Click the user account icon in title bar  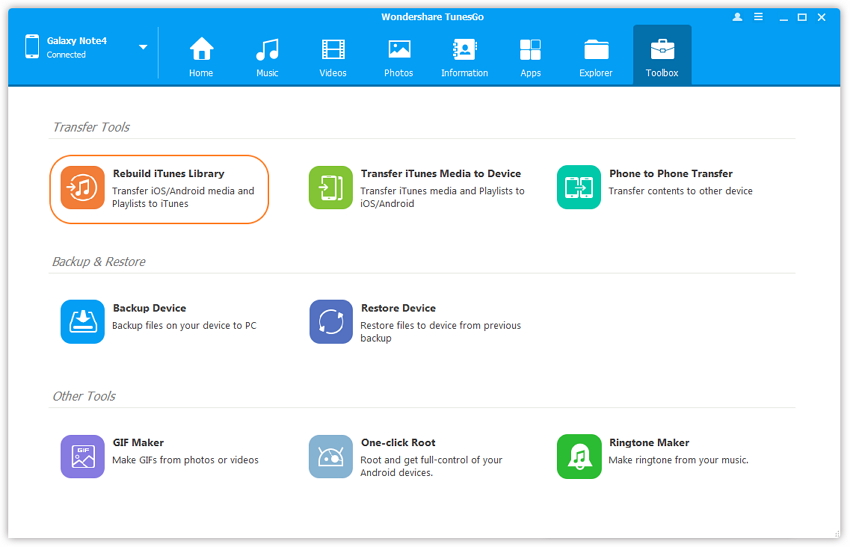pyautogui.click(x=738, y=17)
